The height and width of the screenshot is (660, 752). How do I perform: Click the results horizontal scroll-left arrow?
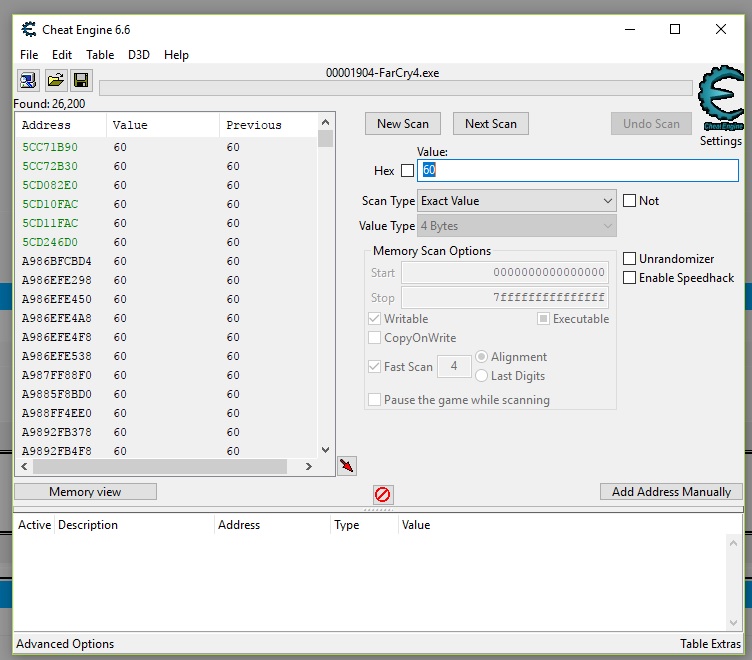pos(24,466)
